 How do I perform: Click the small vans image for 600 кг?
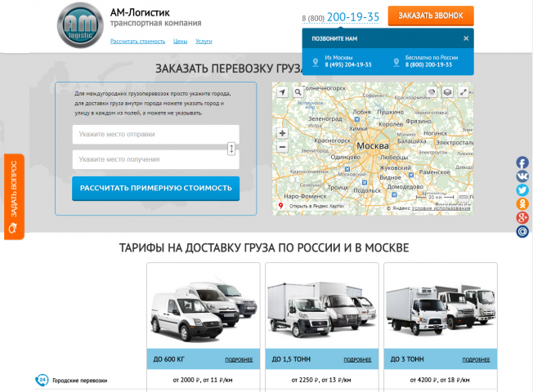[x=204, y=310]
